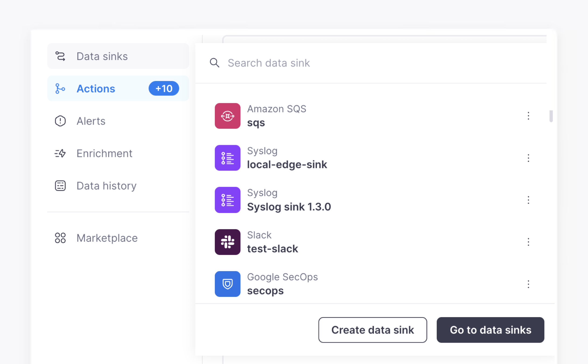Click the Go to data sinks button
588x364 pixels.
[490, 330]
